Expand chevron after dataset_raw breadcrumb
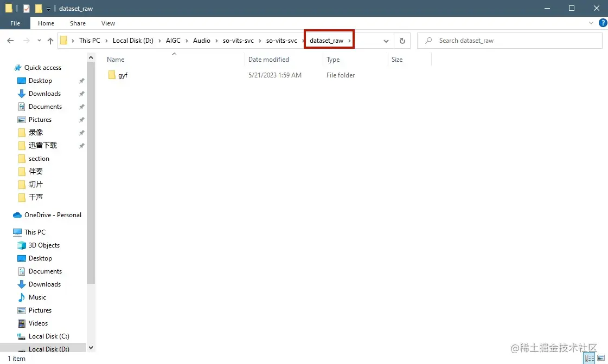The image size is (608, 364). pyautogui.click(x=349, y=41)
